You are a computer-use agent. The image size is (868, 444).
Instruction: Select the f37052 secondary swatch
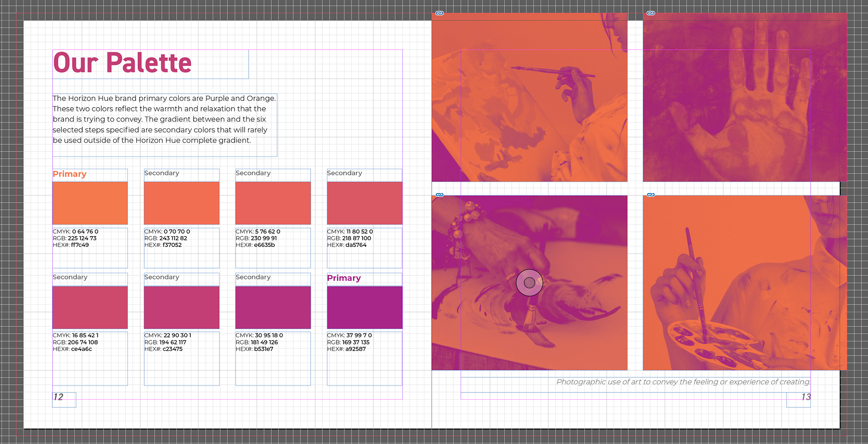pyautogui.click(x=182, y=203)
